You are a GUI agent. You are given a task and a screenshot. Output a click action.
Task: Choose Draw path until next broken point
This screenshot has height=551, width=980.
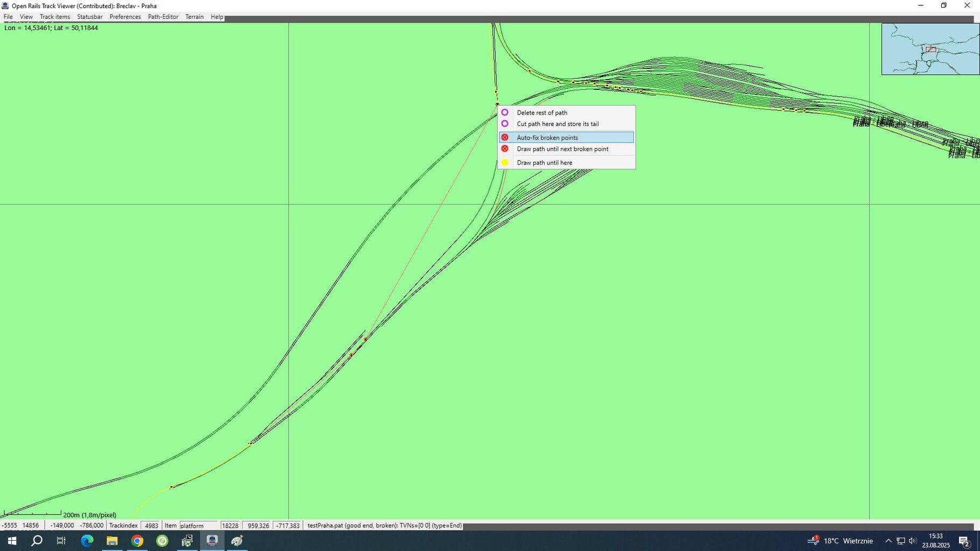(562, 149)
